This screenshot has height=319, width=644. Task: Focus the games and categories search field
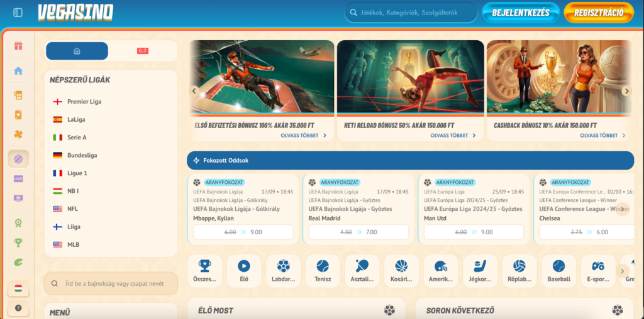point(411,13)
